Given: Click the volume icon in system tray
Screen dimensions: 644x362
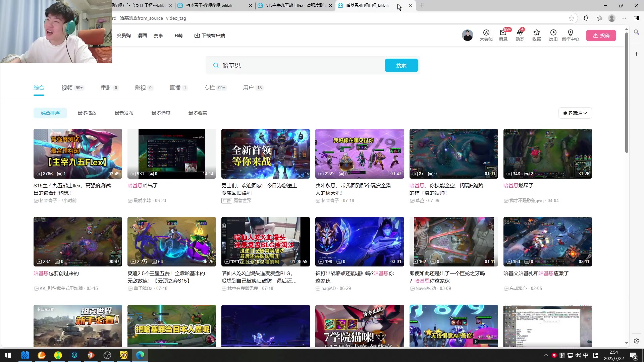Looking at the screenshot, I should [x=578, y=355].
